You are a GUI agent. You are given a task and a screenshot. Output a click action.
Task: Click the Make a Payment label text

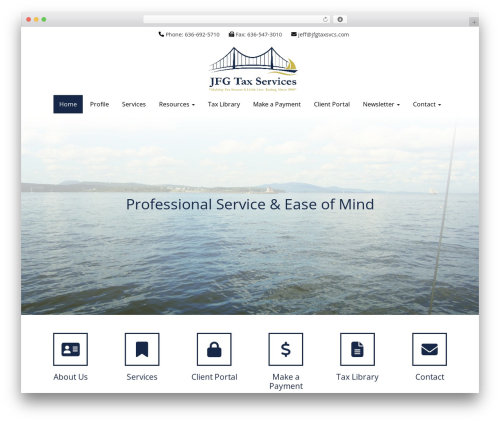(286, 382)
